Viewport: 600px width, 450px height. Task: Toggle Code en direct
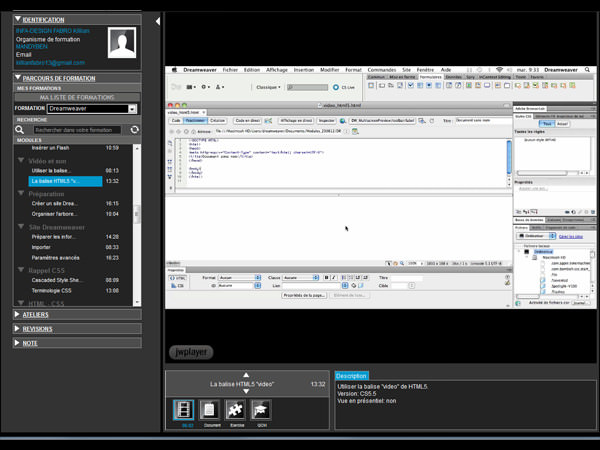[248, 121]
